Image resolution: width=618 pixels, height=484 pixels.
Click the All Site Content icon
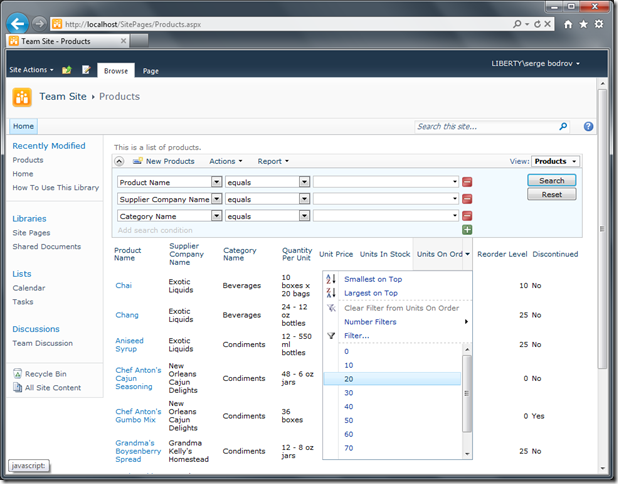17,387
